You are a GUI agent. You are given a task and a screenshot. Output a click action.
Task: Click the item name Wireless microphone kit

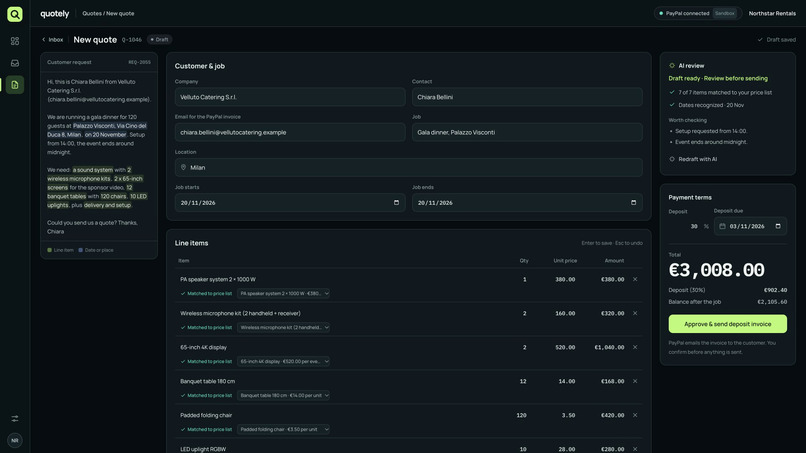tap(240, 313)
